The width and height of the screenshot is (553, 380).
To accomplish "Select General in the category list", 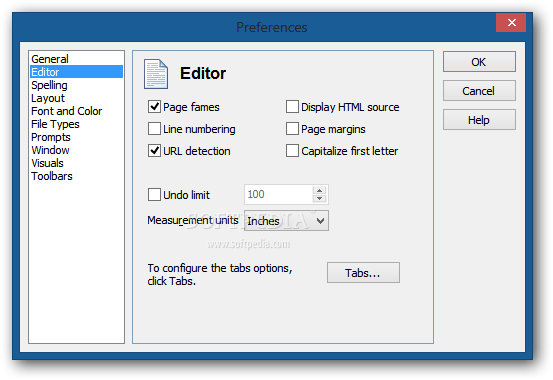I will click(77, 59).
